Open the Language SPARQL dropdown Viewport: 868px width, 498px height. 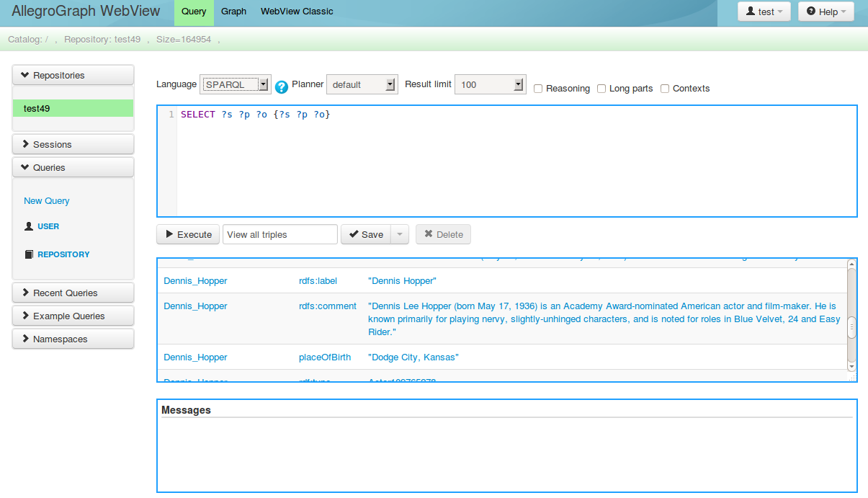tap(235, 84)
